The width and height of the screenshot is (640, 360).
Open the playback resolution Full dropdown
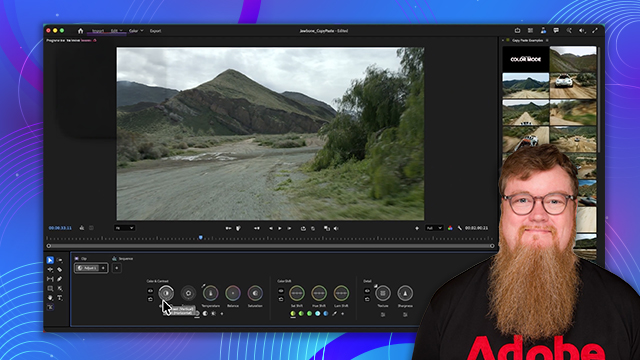[434, 228]
